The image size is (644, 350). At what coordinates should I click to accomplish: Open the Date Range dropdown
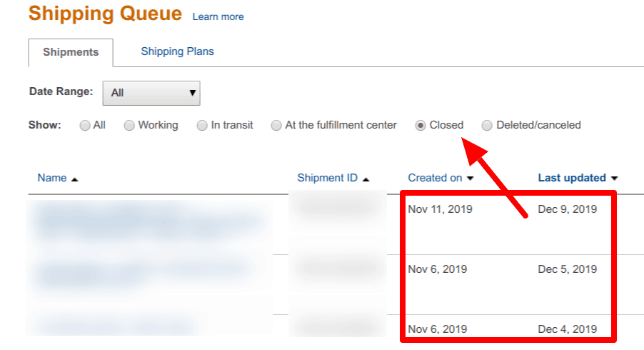[151, 93]
